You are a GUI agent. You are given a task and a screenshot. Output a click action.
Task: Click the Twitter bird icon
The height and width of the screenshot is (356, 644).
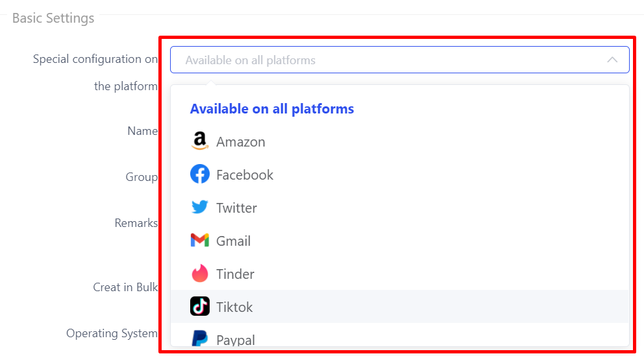(199, 207)
